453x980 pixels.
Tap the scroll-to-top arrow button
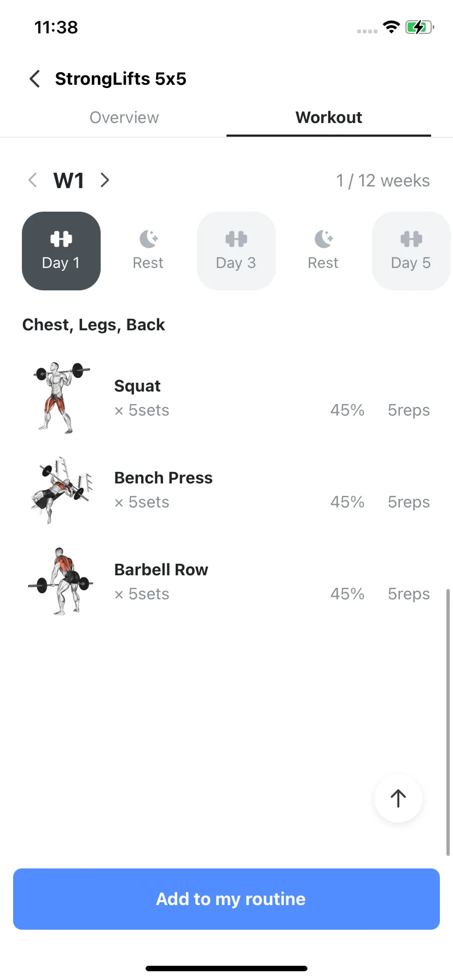[x=398, y=798]
